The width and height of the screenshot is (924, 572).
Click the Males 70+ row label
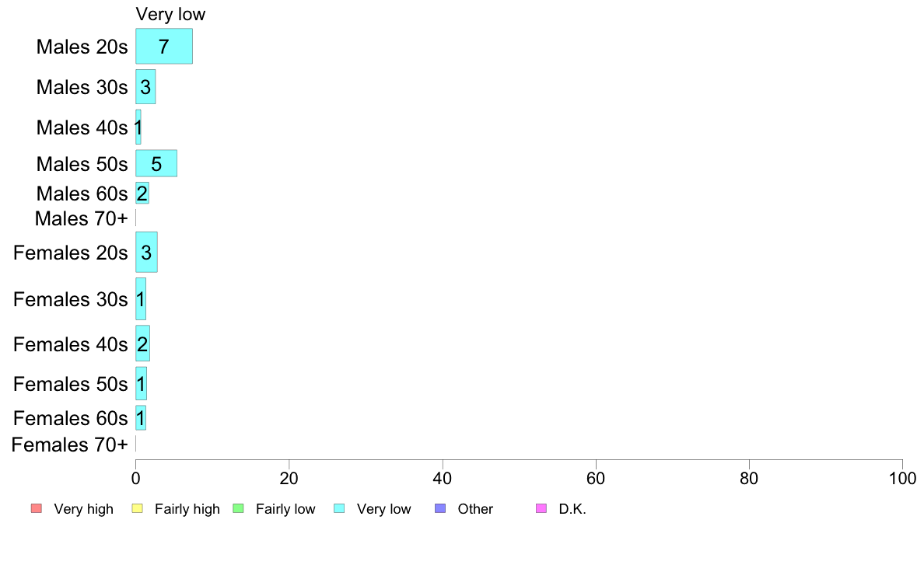pyautogui.click(x=82, y=218)
